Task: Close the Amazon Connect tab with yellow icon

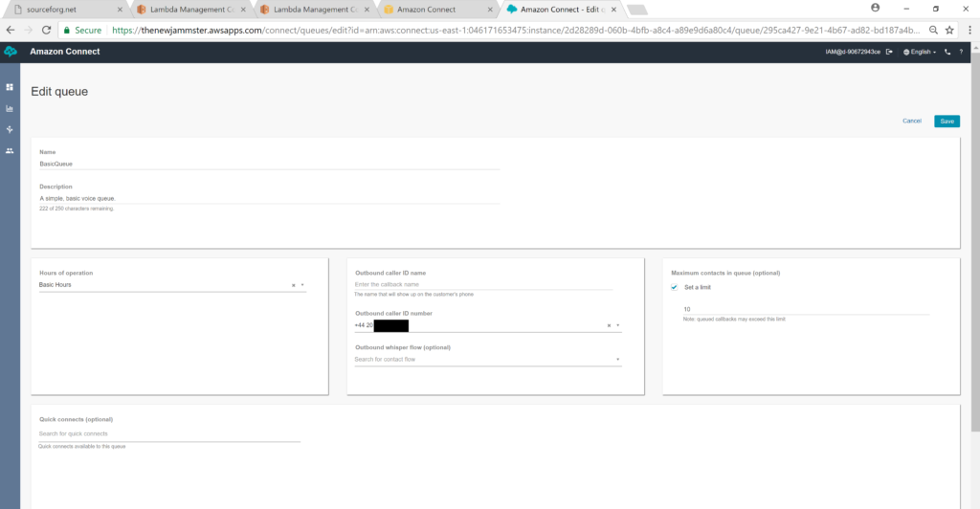Action: pos(490,10)
